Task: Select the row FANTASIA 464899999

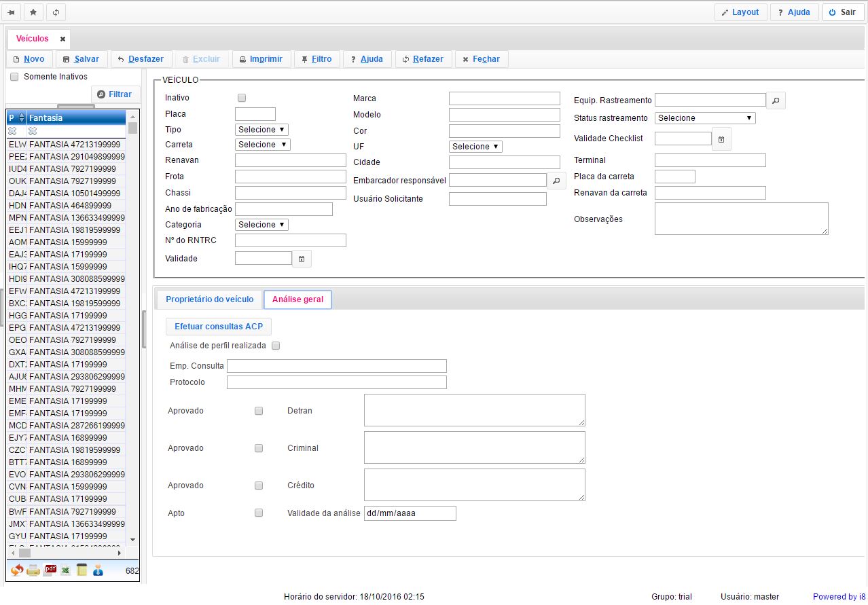Action: pyautogui.click(x=66, y=205)
